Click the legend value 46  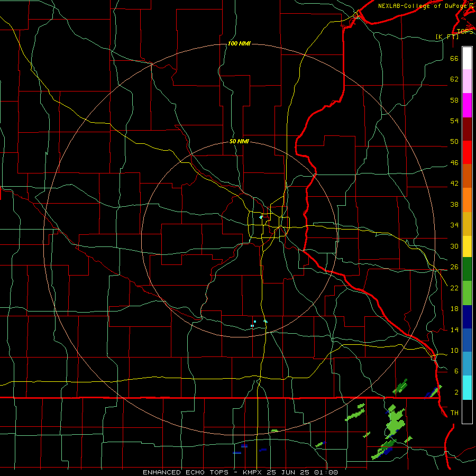454,162
